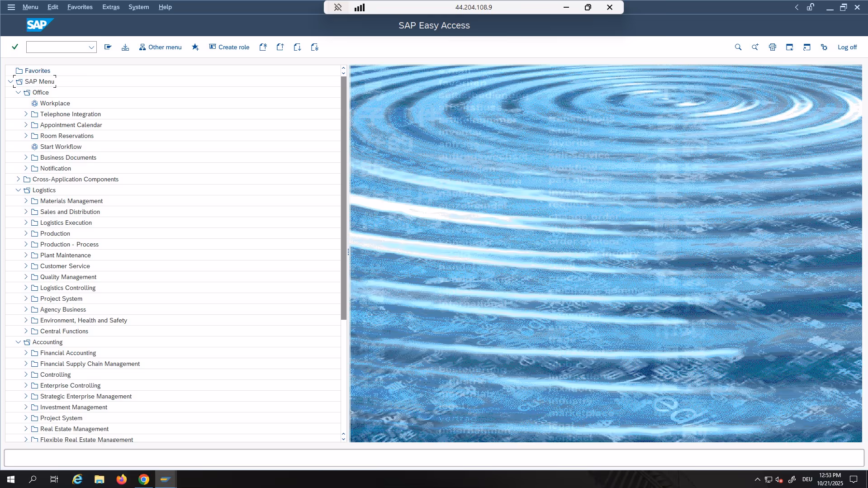Screen dimensions: 868x488
Task: Click the Print icon in toolbar
Action: 772,47
